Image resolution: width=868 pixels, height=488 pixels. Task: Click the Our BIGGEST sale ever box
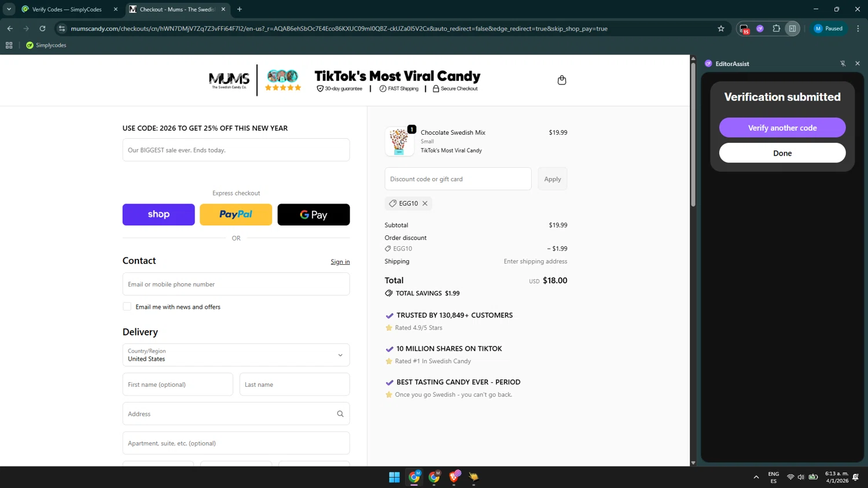[x=236, y=150]
